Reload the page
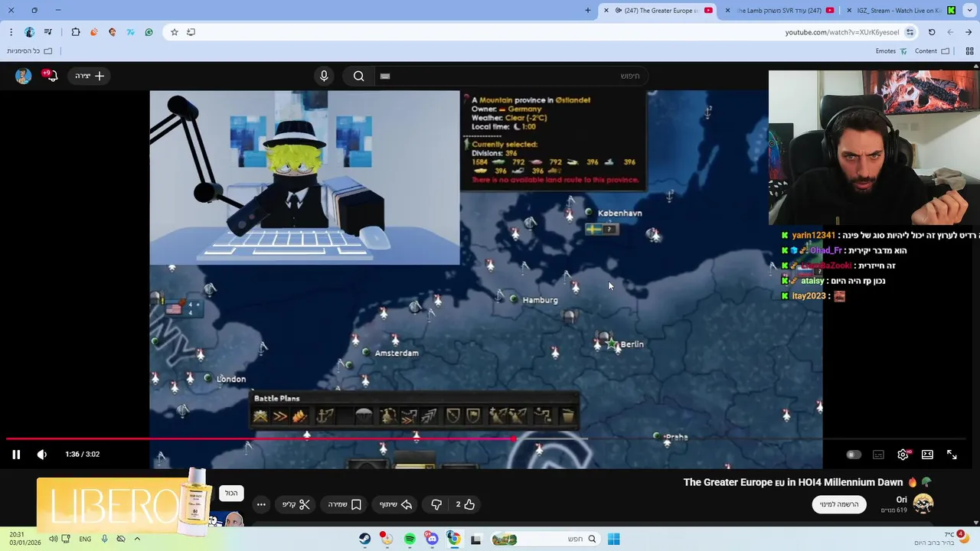Image resolution: width=980 pixels, height=551 pixels. tap(932, 32)
